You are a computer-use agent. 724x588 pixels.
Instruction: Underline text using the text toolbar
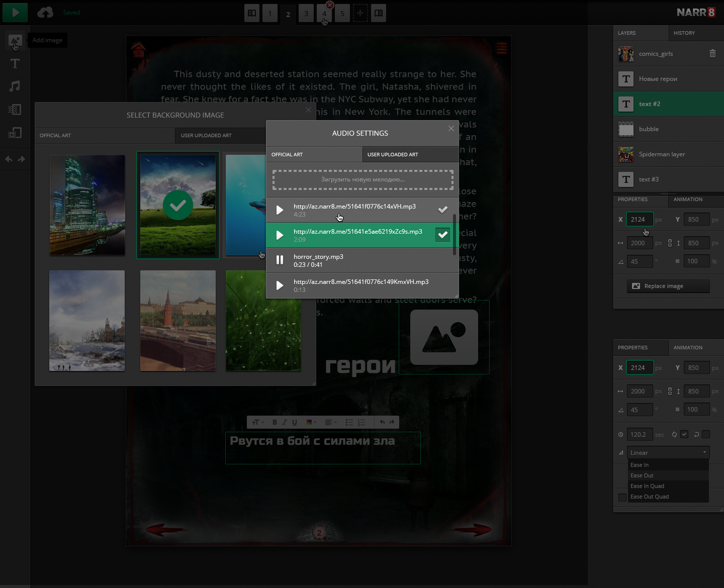[x=295, y=422]
